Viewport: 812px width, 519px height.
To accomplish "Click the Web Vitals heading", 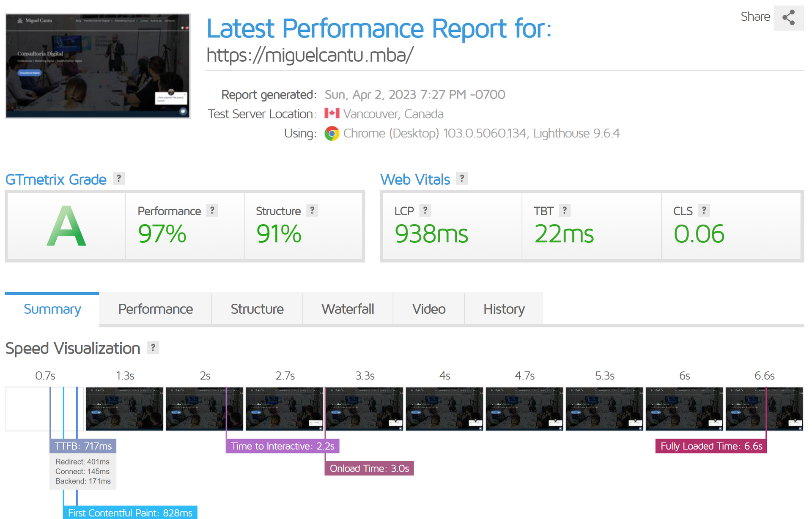I will pos(415,179).
